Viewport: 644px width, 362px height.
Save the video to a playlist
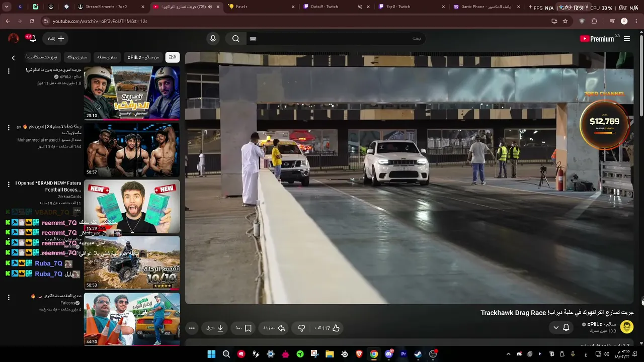[244, 328]
